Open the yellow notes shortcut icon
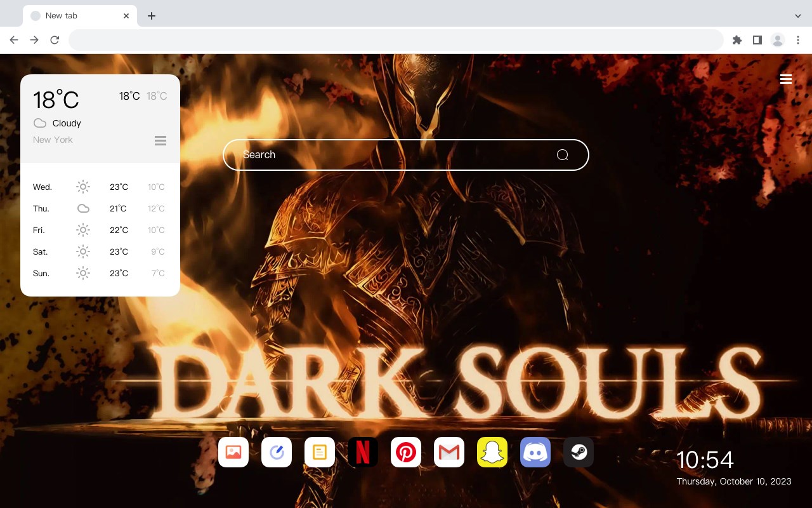The width and height of the screenshot is (812, 508). tap(320, 452)
